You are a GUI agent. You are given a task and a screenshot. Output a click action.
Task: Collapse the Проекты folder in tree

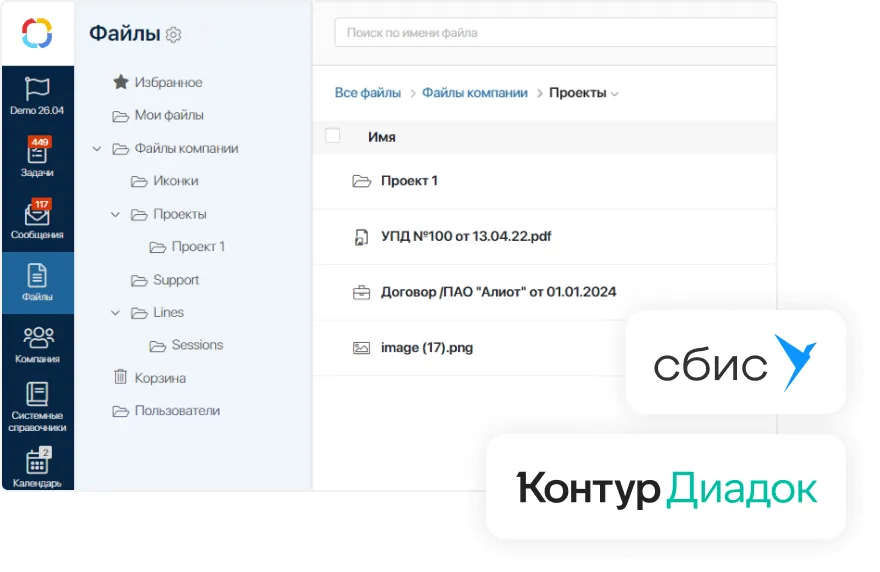(116, 214)
